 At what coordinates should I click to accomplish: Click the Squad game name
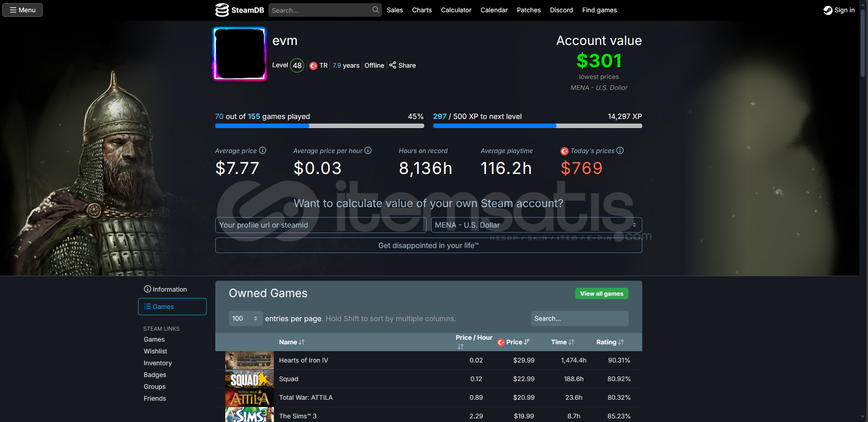[288, 379]
